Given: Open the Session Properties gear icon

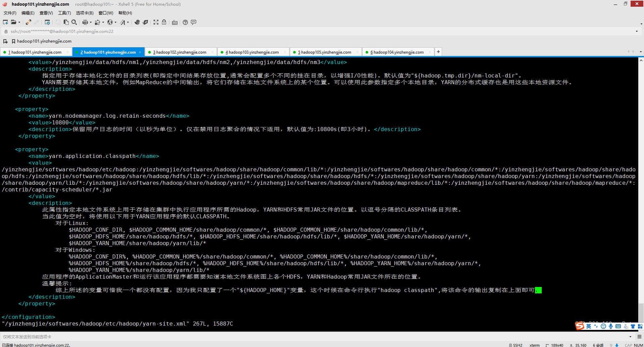Looking at the screenshot, I should point(47,22).
